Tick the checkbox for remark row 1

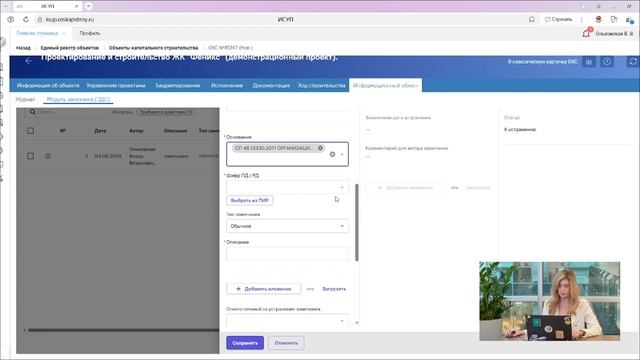[31, 156]
